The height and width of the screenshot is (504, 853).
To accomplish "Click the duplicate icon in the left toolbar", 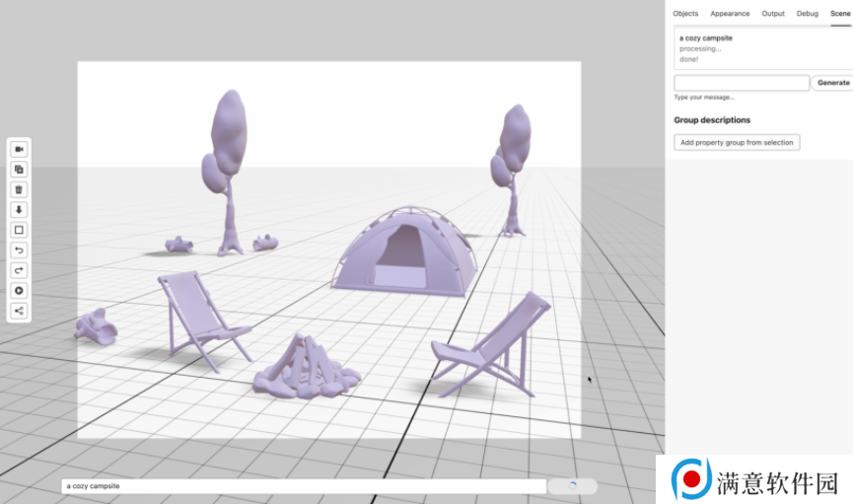I will coord(19,170).
